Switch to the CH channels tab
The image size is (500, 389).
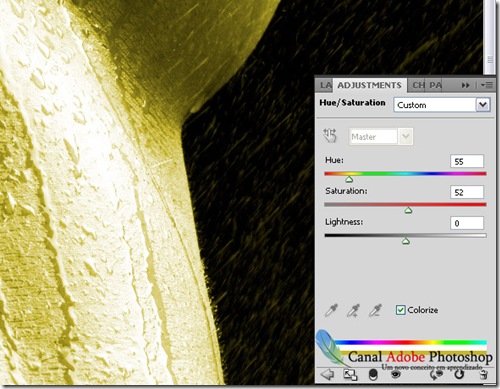tap(418, 85)
